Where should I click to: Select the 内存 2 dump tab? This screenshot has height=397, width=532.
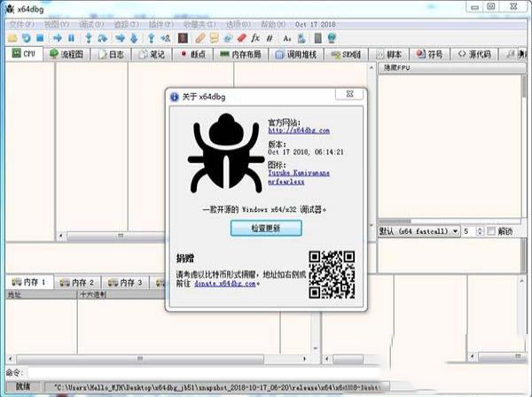[x=77, y=282]
